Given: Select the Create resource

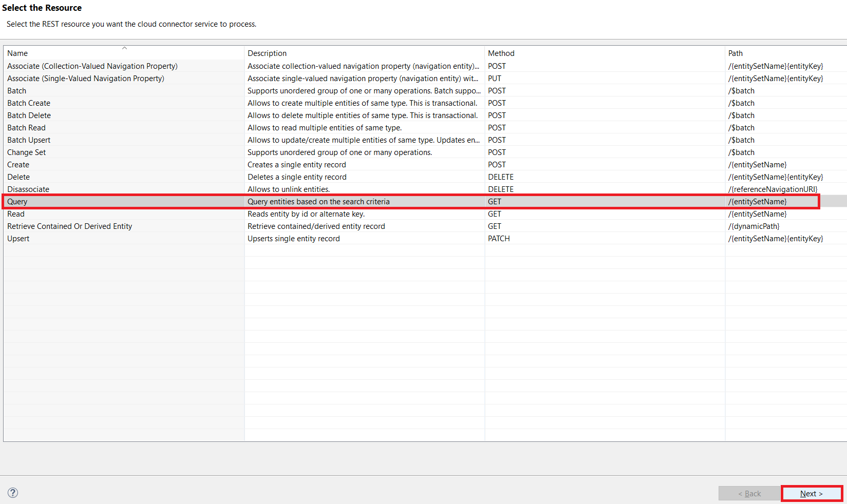Looking at the screenshot, I should pyautogui.click(x=18, y=165).
